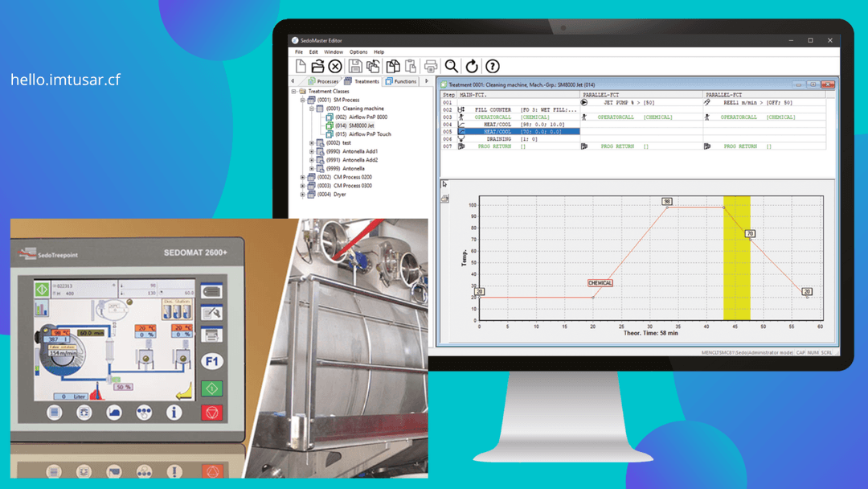This screenshot has height=489, width=868.
Task: Open the Window menu
Action: [334, 52]
